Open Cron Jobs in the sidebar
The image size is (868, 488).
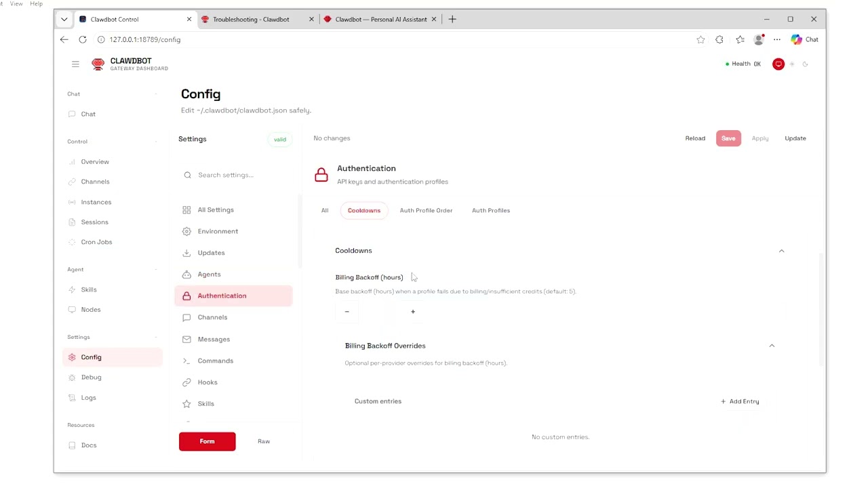pos(112,242)
